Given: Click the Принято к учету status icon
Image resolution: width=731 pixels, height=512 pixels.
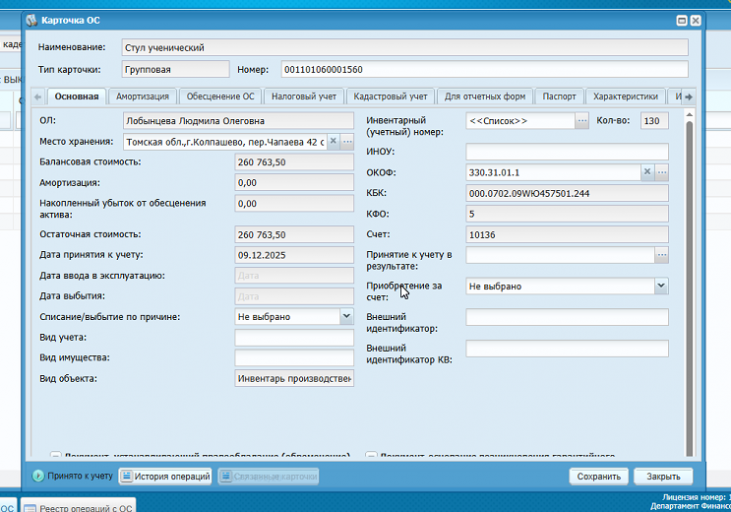Looking at the screenshot, I should (x=38, y=476).
